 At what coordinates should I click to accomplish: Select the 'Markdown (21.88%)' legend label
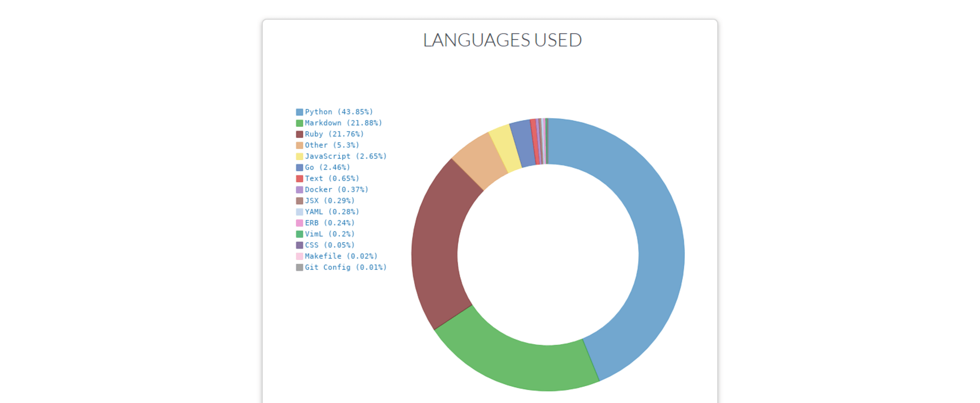coord(344,123)
